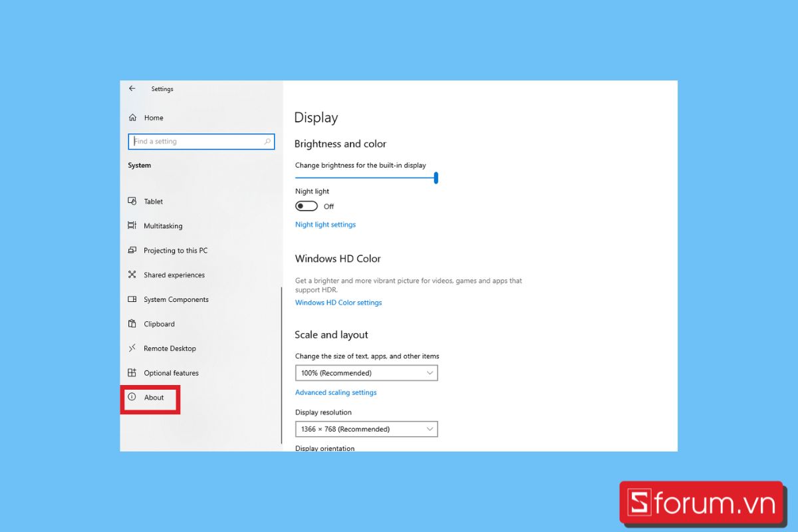This screenshot has height=532, width=798.
Task: Open the Optional features page
Action: point(172,372)
